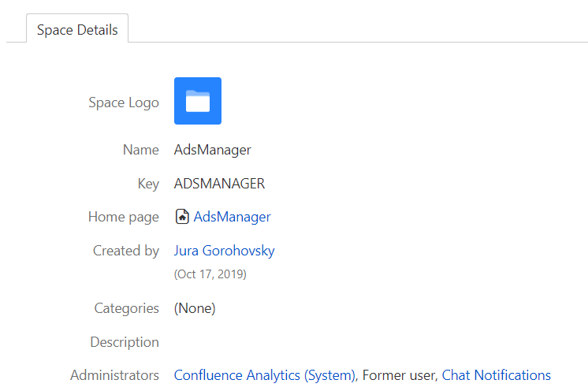This screenshot has width=588, height=391.
Task: Click the Created by field label
Action: (126, 251)
